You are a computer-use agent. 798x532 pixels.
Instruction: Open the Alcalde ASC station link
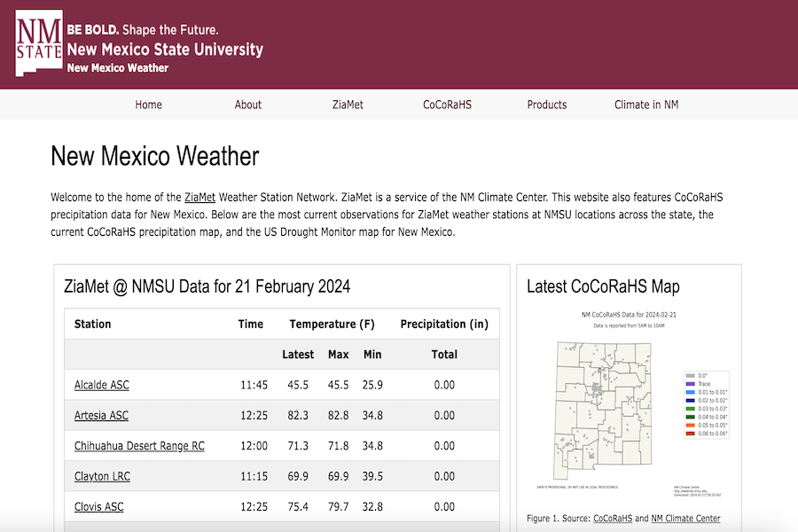pos(102,385)
